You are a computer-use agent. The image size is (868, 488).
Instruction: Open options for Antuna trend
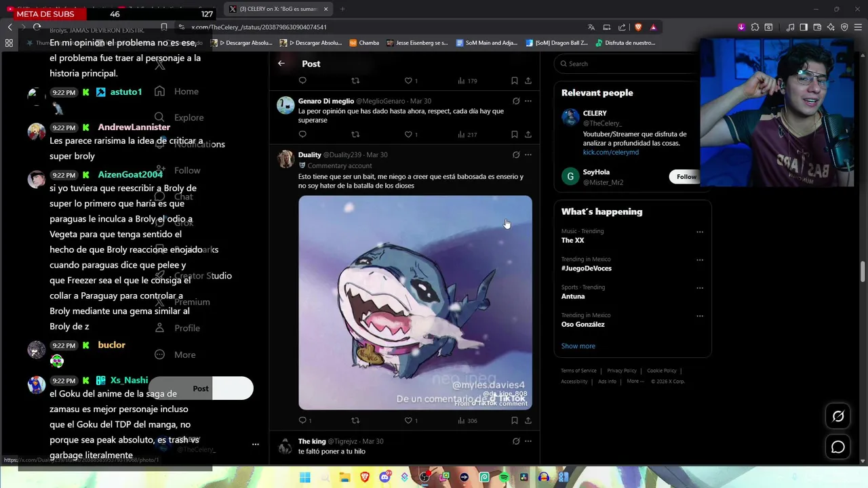(x=700, y=287)
